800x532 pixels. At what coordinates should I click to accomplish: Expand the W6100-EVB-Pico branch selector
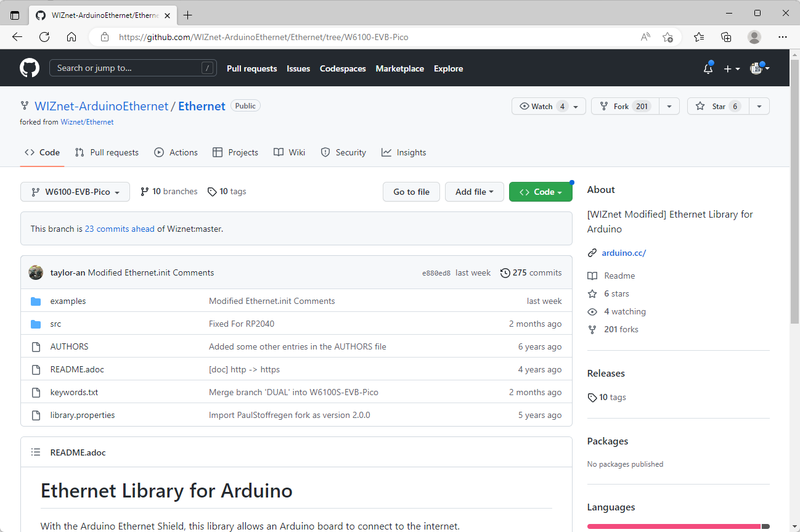[x=75, y=192]
